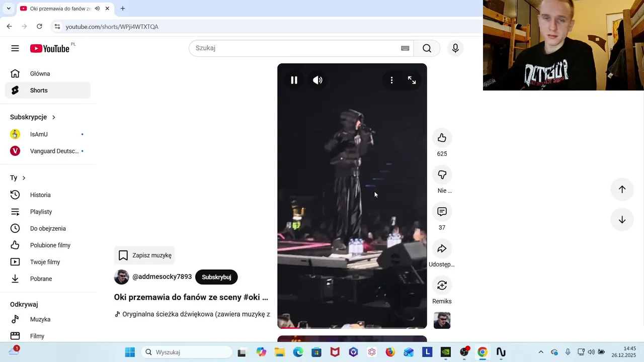Click the magnifier search button
Image resolution: width=644 pixels, height=362 pixels.
[x=427, y=48]
